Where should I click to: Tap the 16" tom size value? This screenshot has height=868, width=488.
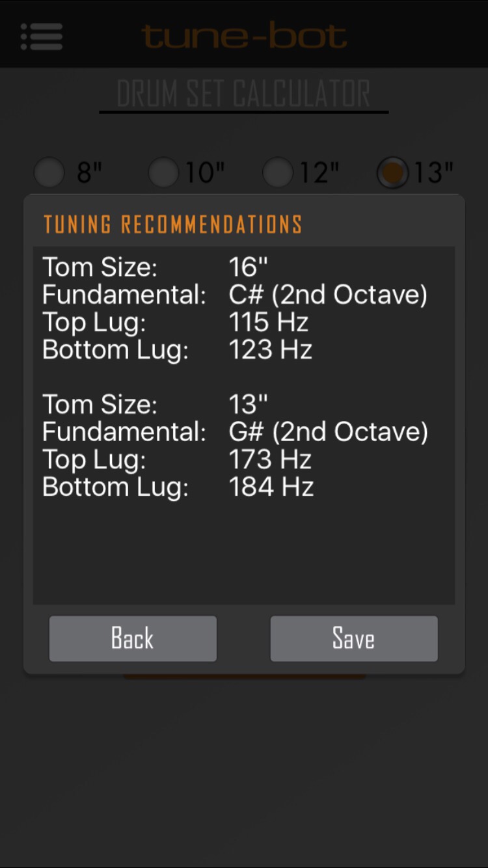click(249, 267)
